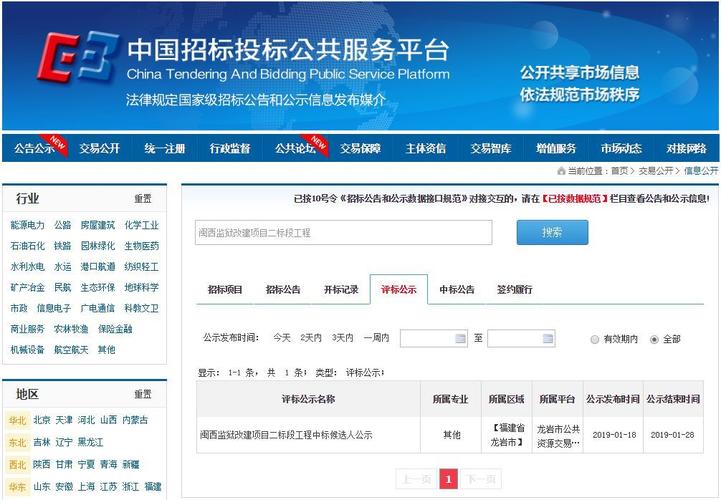Reset the 行业 filter with 重置
The width and height of the screenshot is (721, 500).
pyautogui.click(x=143, y=198)
